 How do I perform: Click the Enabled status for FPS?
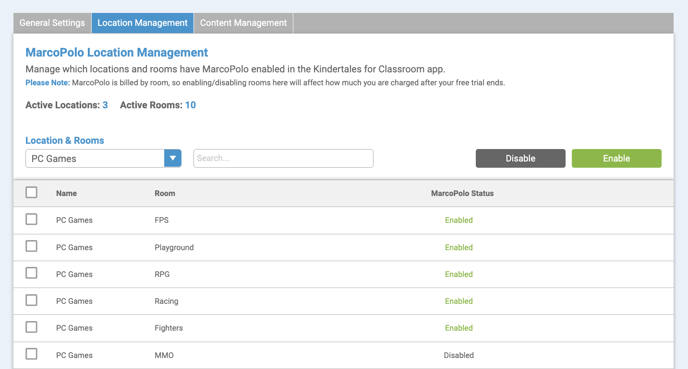459,220
